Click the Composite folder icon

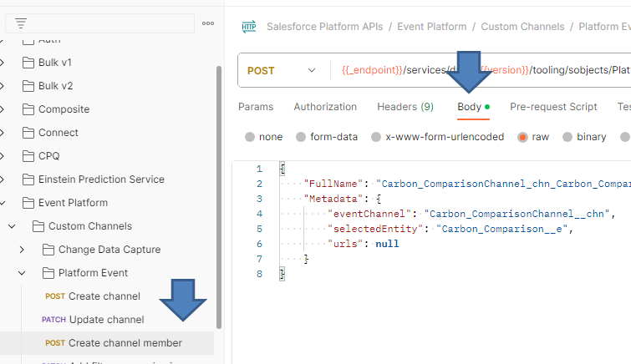[x=28, y=109]
